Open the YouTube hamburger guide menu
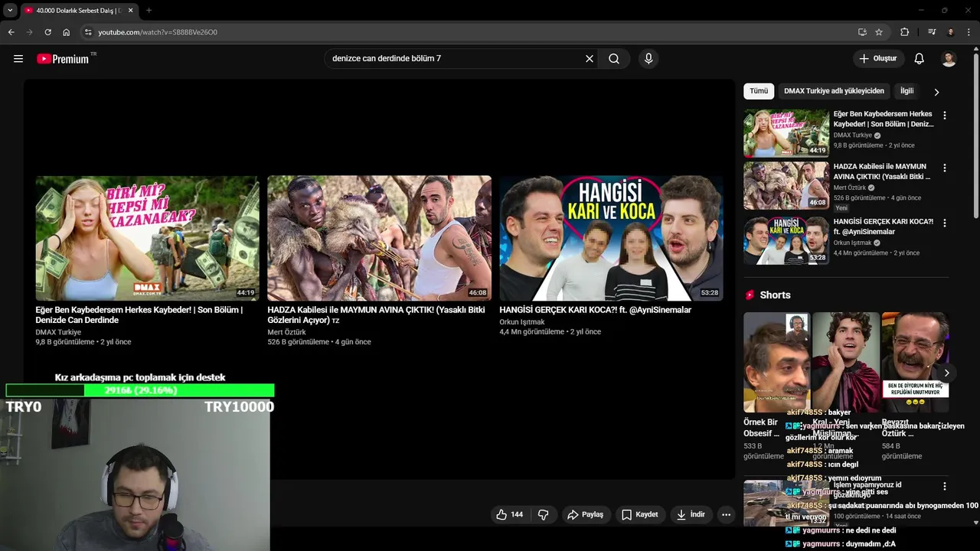Screen dimensions: 980x551 click(18, 58)
